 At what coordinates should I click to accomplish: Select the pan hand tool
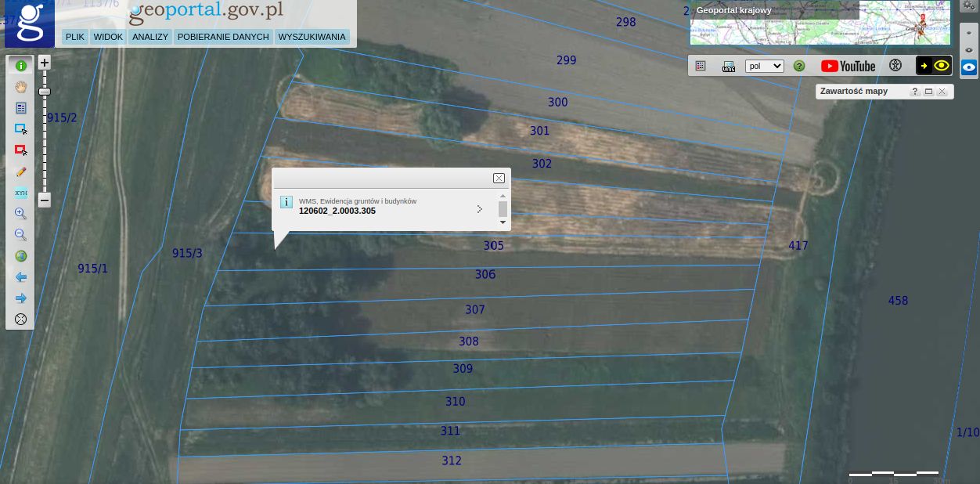click(20, 87)
